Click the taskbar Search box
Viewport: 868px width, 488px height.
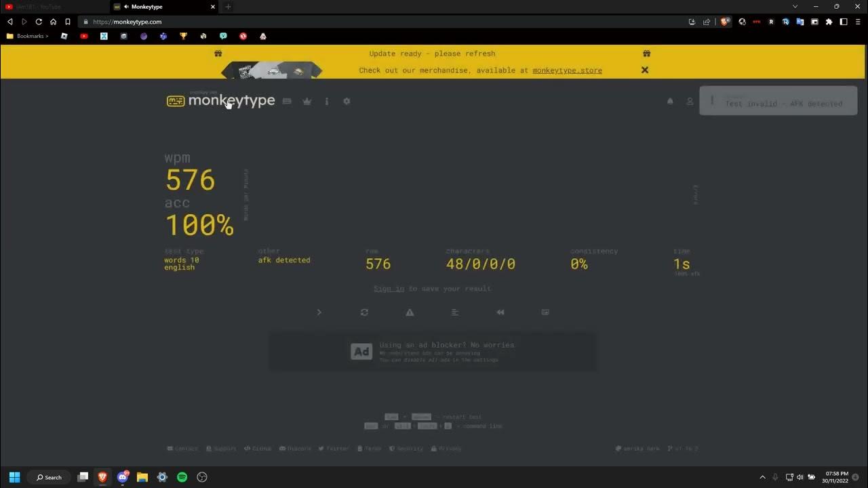tap(50, 477)
